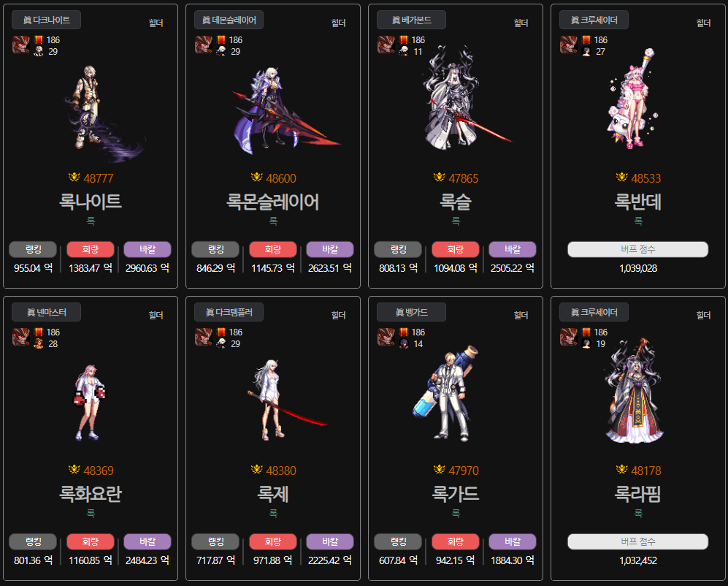
Task: Click the adventure guild portrait icon on 록슬 card
Action: [386, 45]
